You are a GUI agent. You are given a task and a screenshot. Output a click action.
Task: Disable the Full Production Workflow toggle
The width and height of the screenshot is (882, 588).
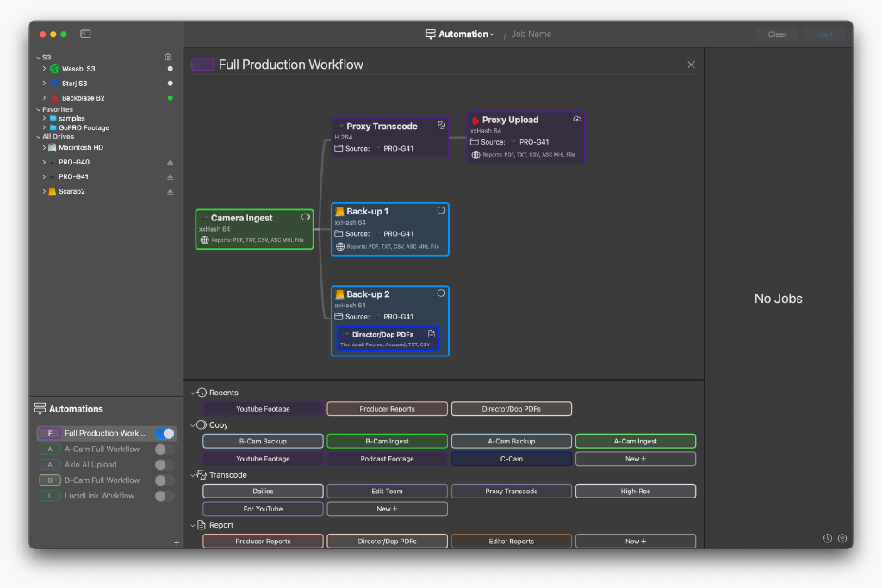click(165, 433)
